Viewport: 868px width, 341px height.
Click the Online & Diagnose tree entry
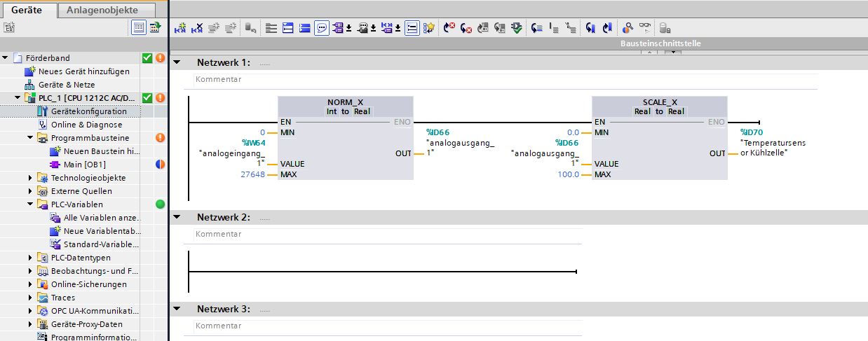[86, 125]
